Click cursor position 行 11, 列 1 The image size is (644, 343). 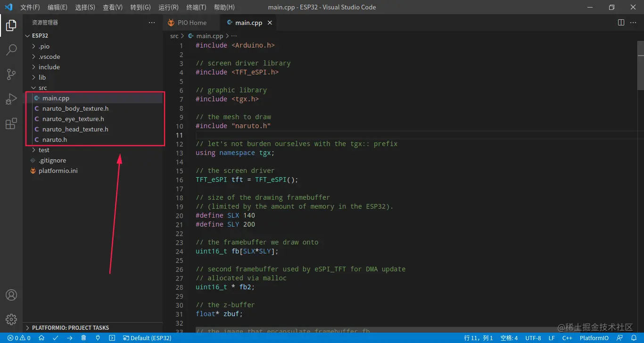[479, 338]
